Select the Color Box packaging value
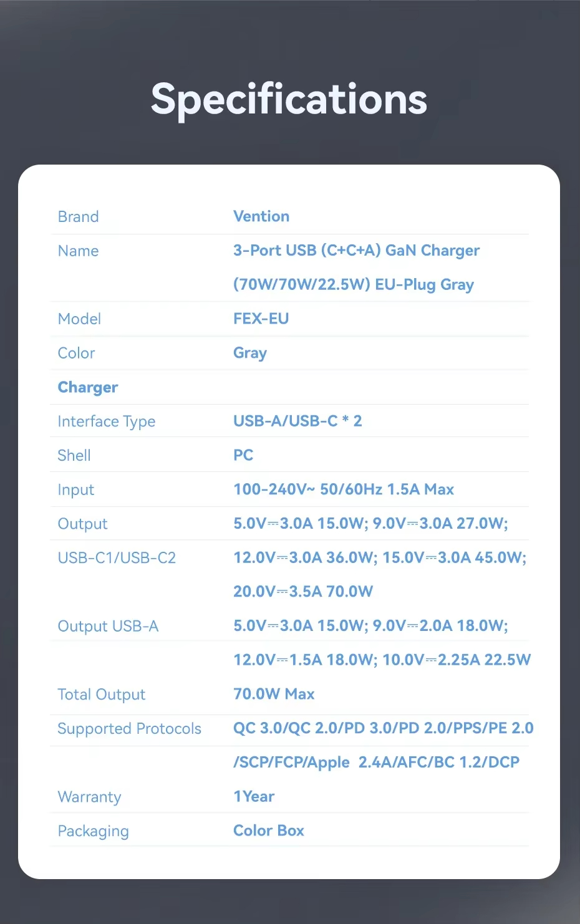 pyautogui.click(x=269, y=830)
